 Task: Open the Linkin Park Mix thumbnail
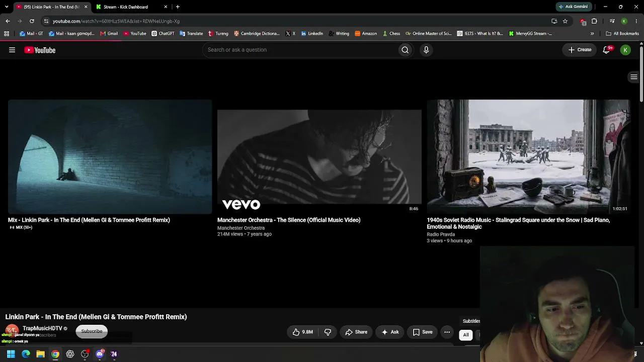110,157
